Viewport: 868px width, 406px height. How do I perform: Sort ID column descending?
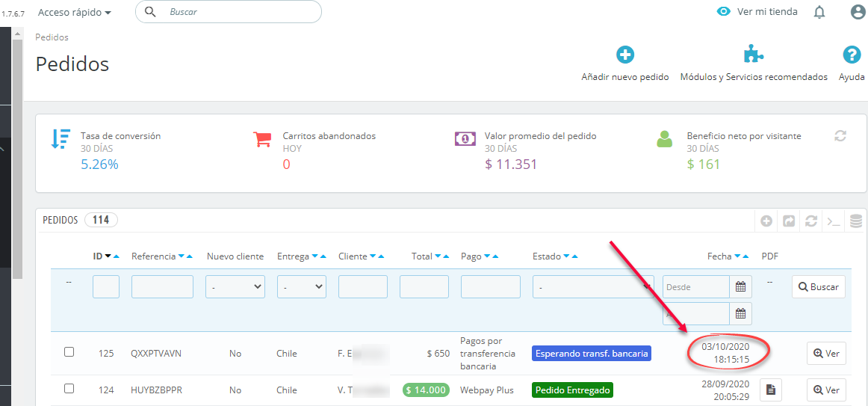tap(108, 256)
